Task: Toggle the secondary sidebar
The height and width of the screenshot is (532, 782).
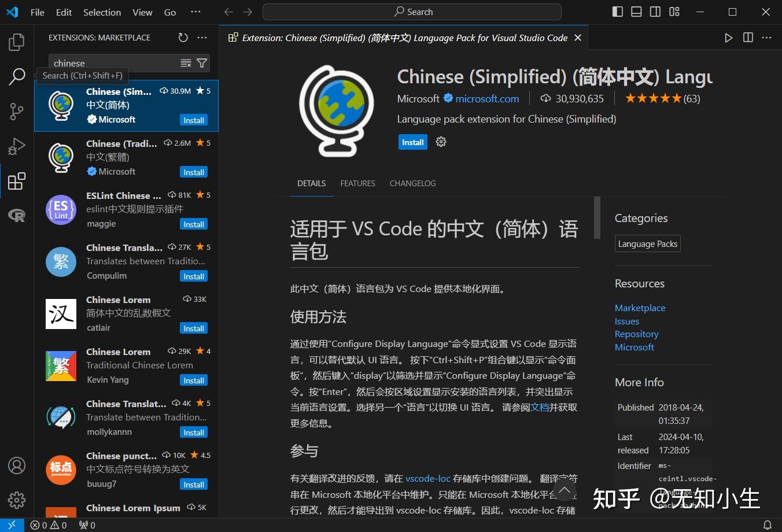Action: click(x=655, y=12)
